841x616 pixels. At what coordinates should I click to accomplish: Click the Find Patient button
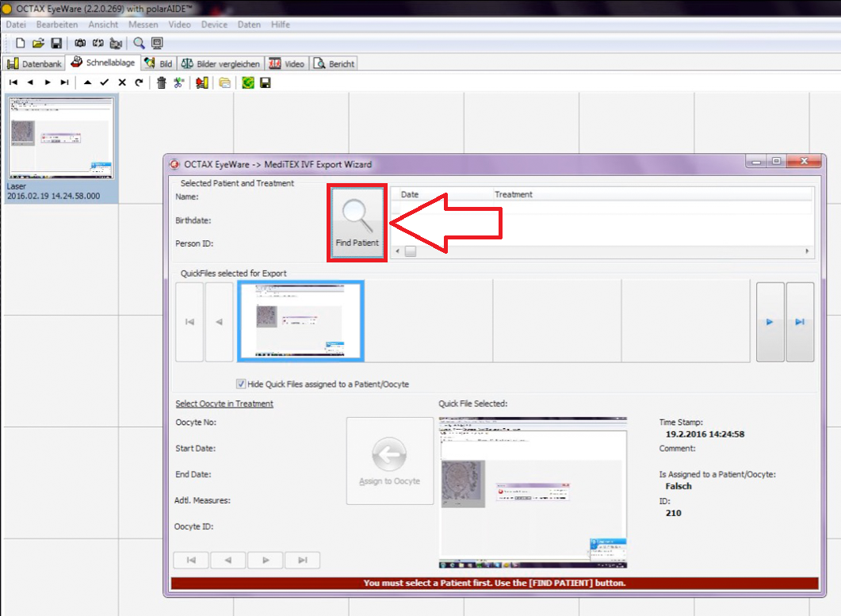(357, 224)
